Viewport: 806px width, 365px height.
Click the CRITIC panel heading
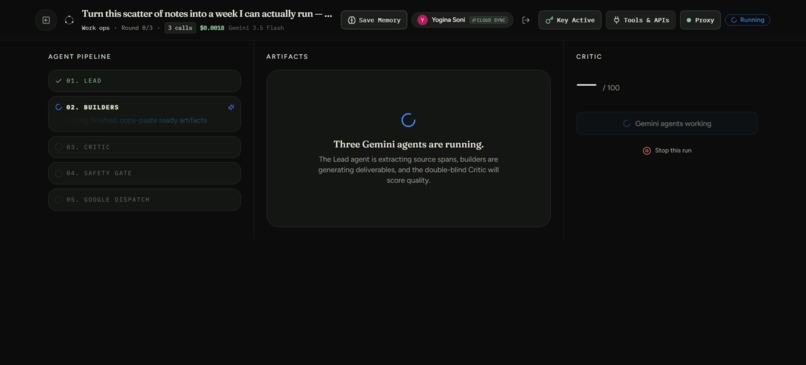pos(589,57)
